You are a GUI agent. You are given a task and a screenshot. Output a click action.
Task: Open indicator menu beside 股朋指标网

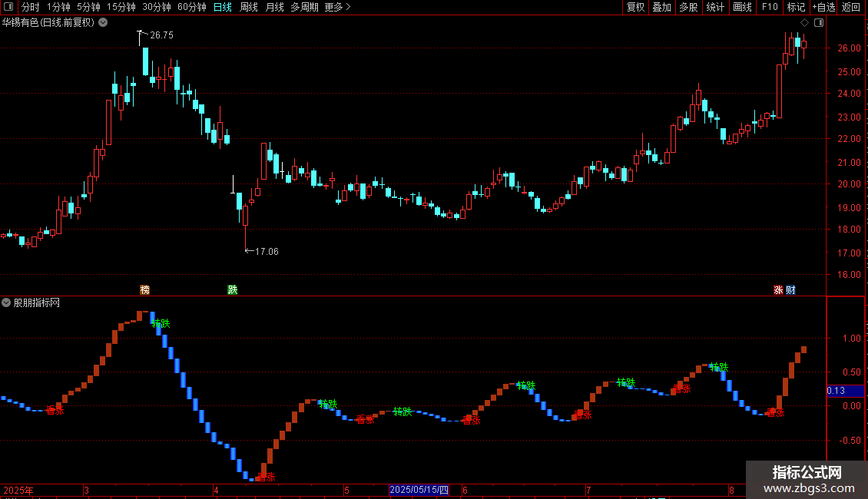pos(6,302)
